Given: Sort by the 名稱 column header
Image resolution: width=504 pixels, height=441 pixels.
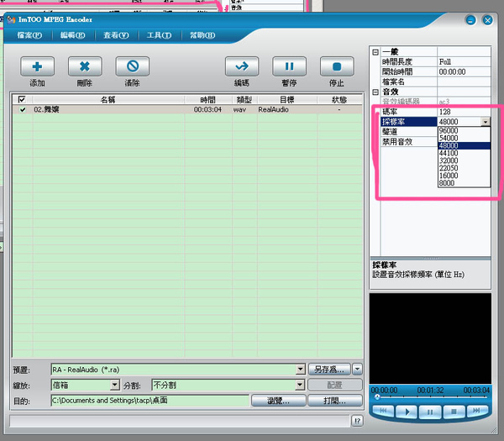Looking at the screenshot, I should [108, 100].
